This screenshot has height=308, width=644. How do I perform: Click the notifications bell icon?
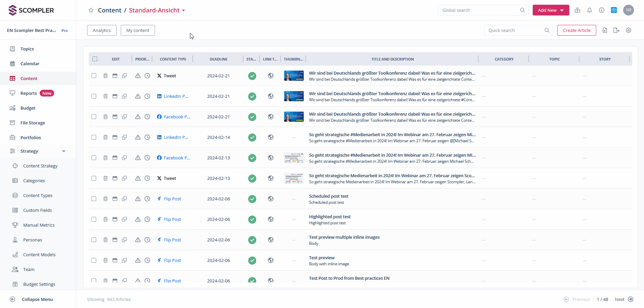point(590,10)
